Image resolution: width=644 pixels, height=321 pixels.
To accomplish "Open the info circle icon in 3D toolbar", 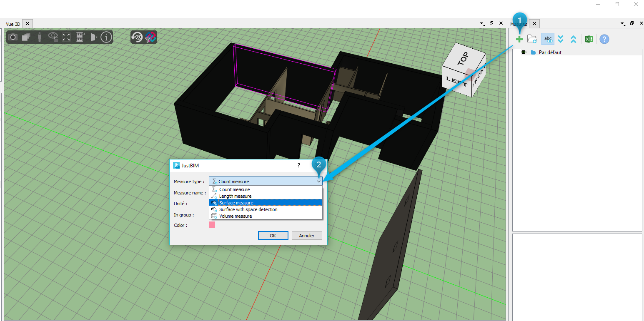I will pyautogui.click(x=106, y=37).
